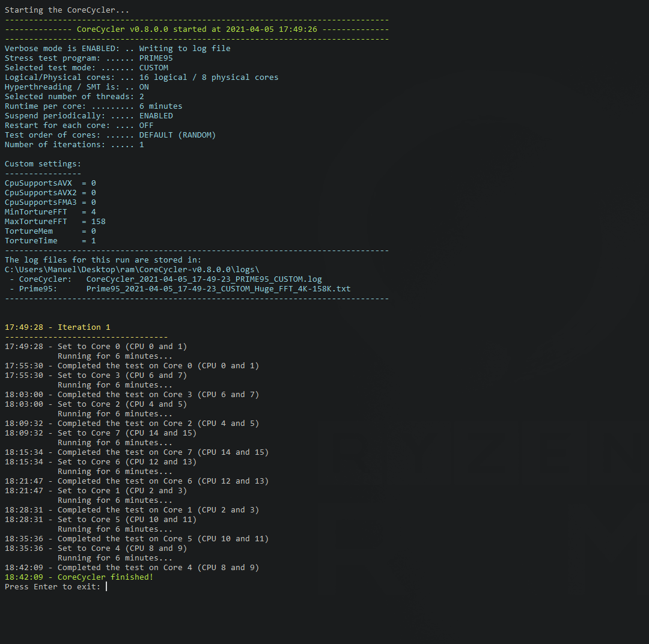Viewport: 649px width, 644px height.
Task: Click "Completed the test on Core 6" line
Action: pos(136,481)
